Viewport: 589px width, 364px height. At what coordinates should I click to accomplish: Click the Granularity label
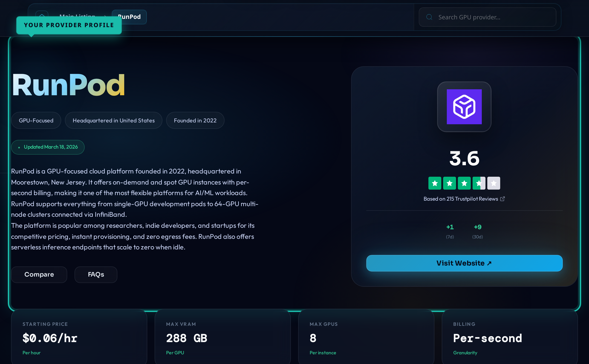tap(465, 353)
